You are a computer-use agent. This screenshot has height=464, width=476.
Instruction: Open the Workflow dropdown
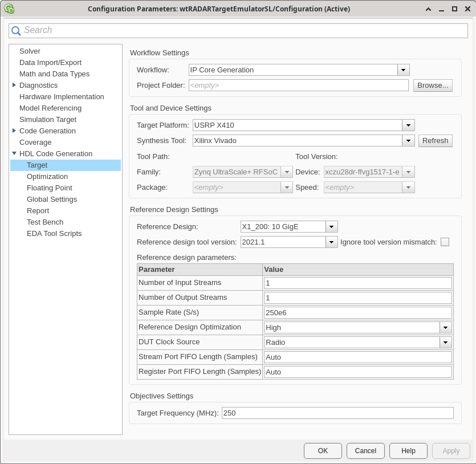click(403, 70)
